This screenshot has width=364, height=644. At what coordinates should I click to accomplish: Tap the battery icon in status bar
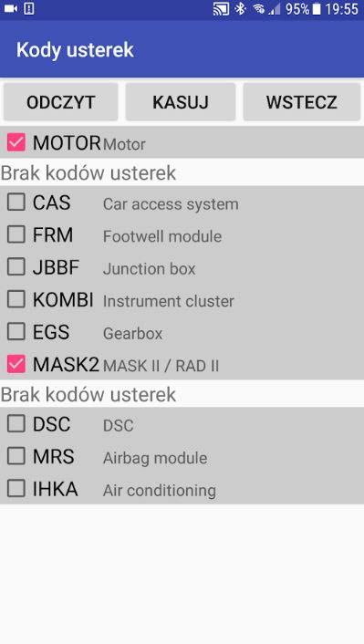click(x=317, y=8)
